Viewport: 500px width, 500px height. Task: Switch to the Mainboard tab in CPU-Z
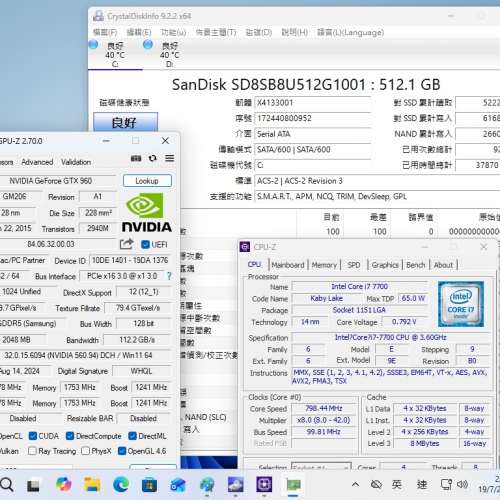pos(288,265)
